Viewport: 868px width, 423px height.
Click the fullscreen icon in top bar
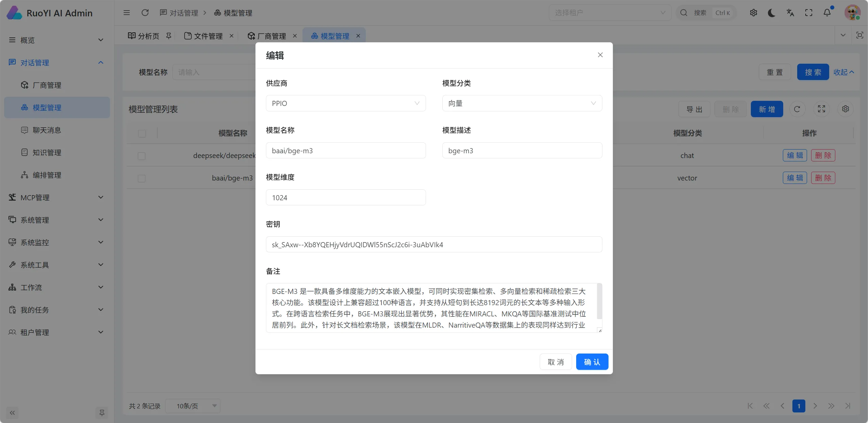point(809,13)
